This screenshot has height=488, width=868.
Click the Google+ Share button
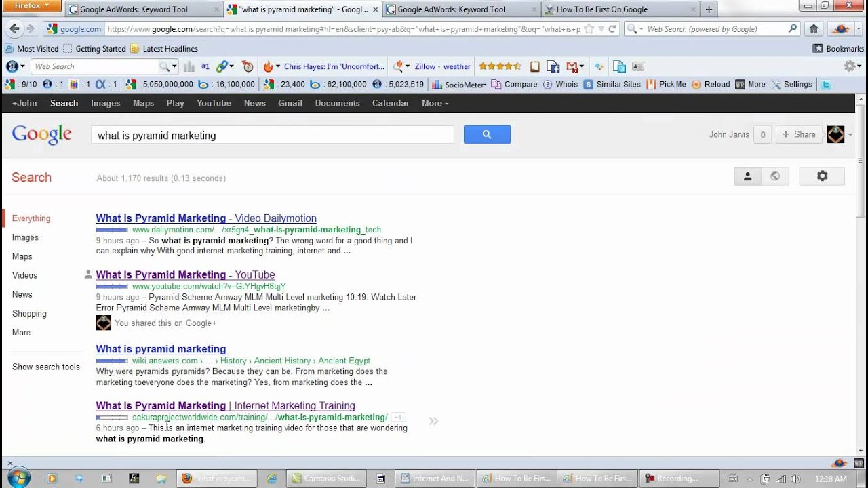click(x=799, y=134)
